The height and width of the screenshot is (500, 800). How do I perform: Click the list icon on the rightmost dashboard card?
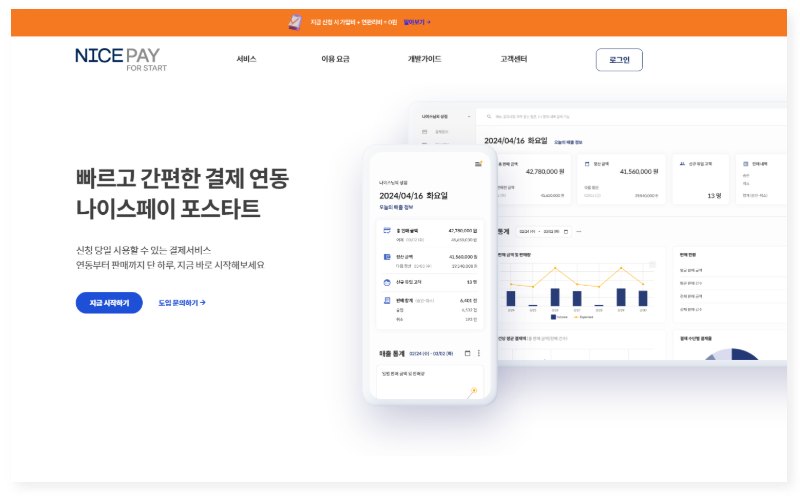point(745,164)
